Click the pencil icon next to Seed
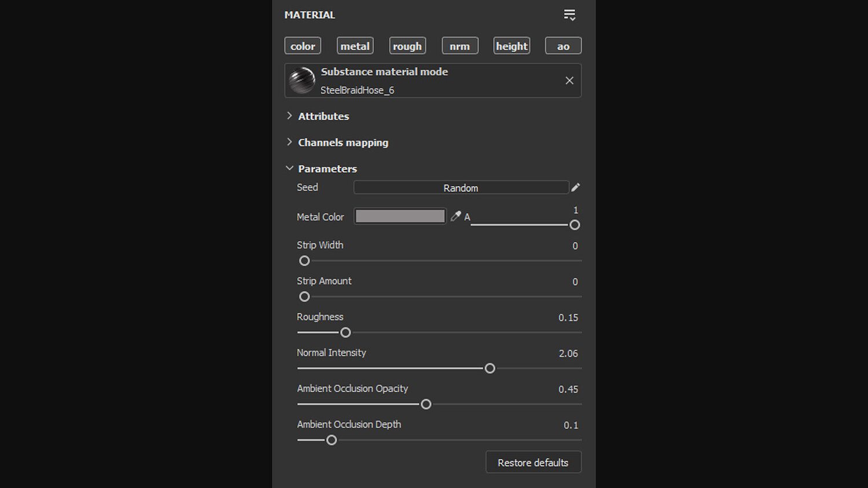868x488 pixels. 575,187
